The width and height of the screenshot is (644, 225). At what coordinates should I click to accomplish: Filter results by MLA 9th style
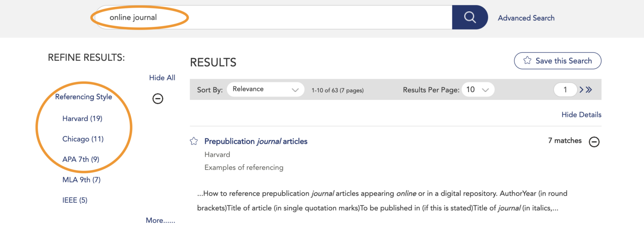click(81, 180)
